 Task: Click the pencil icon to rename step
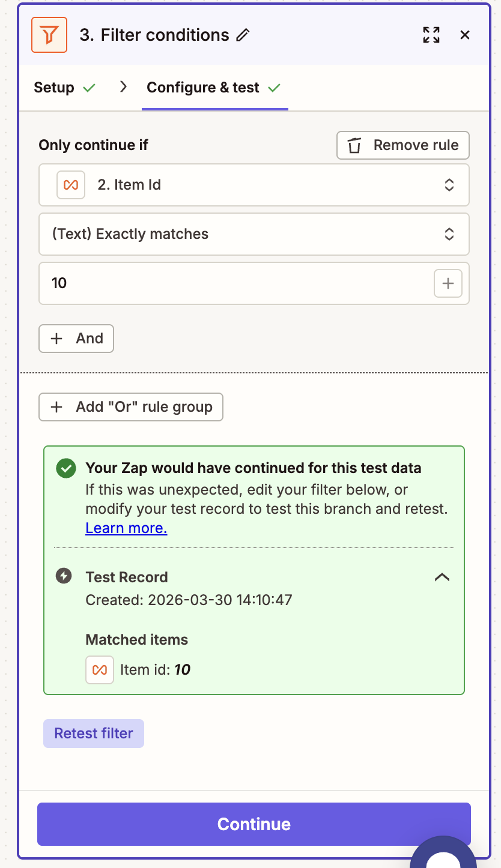(243, 35)
